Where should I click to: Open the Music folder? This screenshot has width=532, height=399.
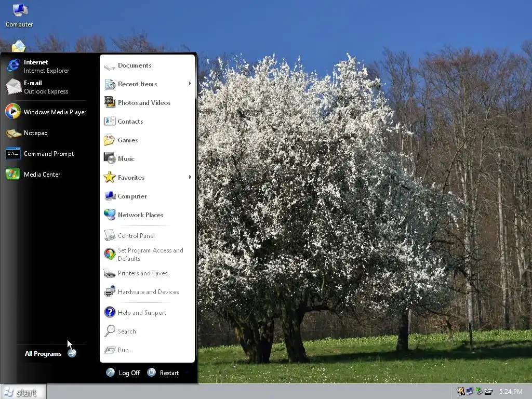pyautogui.click(x=147, y=158)
